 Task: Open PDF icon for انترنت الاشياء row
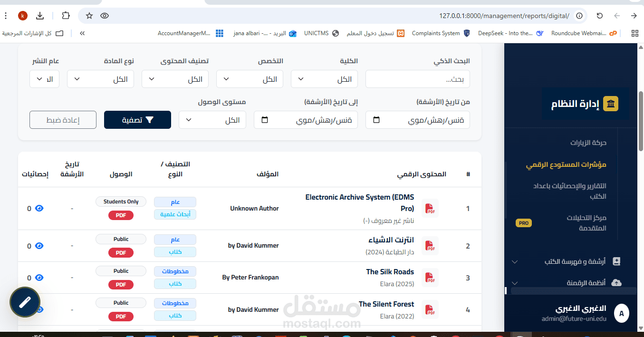click(x=430, y=246)
